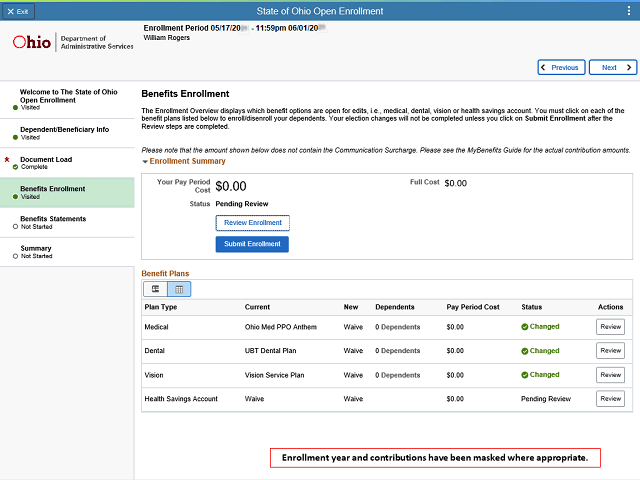
Task: Click the green Changed checkmark for Dental
Action: (524, 351)
